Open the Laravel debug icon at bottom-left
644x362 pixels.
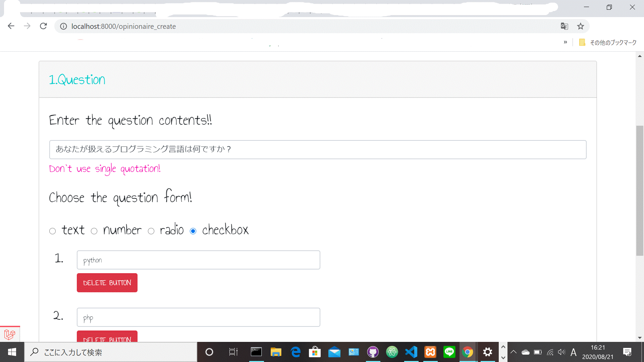pyautogui.click(x=10, y=334)
